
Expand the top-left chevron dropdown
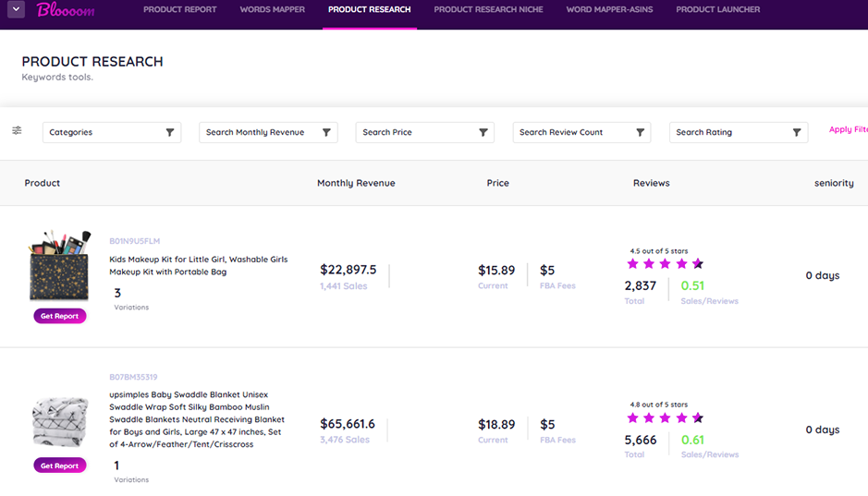click(x=16, y=10)
